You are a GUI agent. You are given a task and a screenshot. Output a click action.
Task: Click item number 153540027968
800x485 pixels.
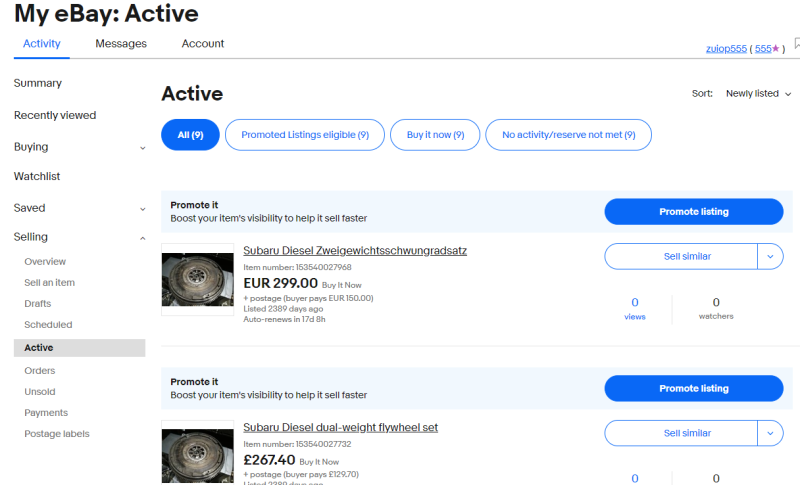297,267
